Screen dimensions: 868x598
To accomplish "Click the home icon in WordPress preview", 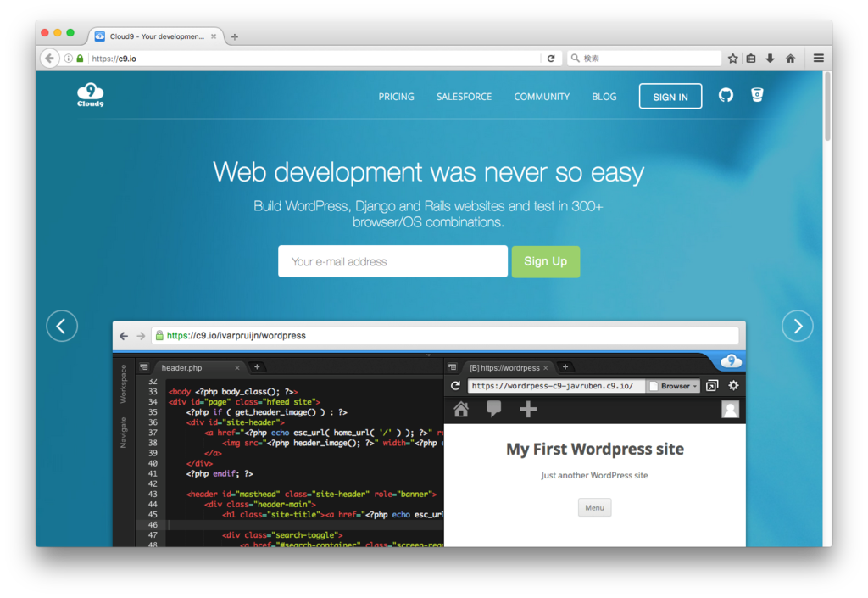I will point(461,409).
